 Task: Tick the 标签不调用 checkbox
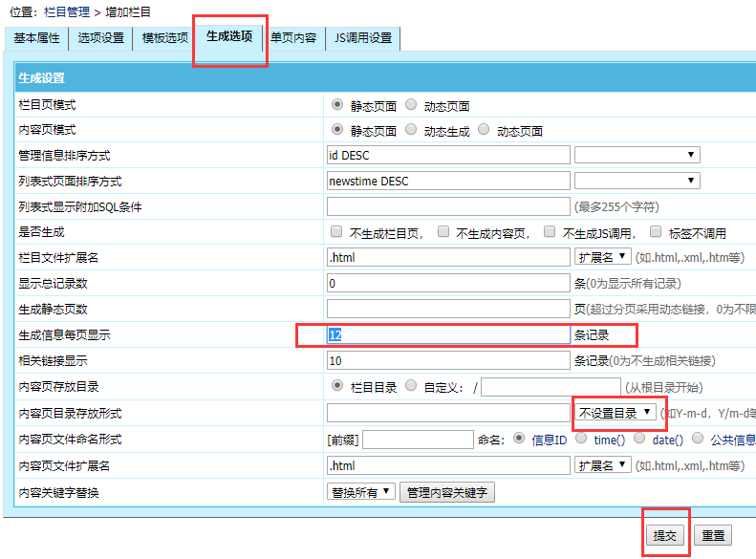coord(656,232)
